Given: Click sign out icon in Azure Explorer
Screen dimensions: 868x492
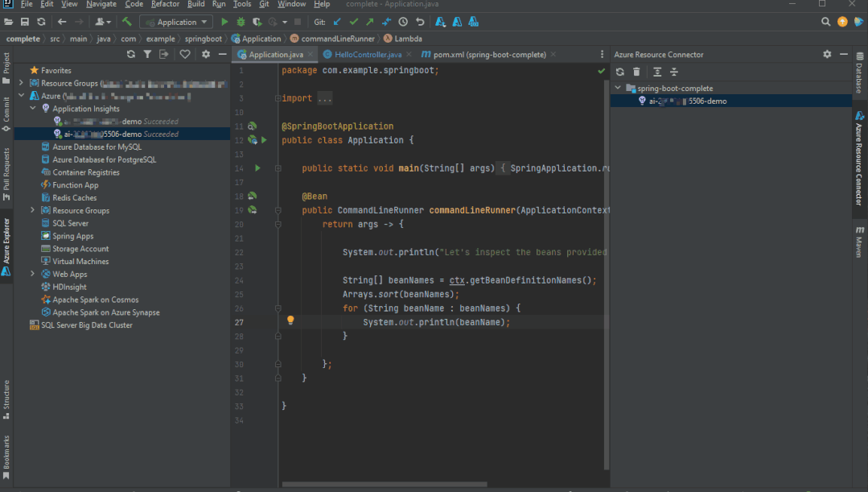Looking at the screenshot, I should pyautogui.click(x=164, y=54).
